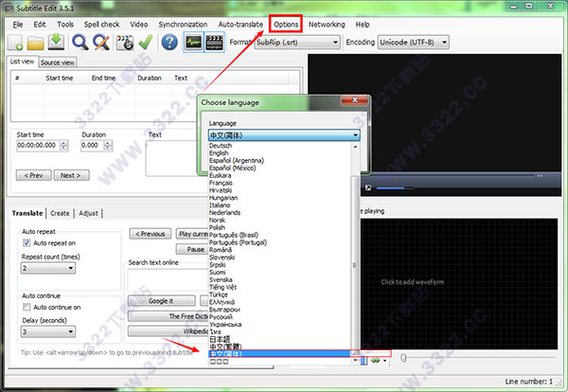Click the video progress bar
Screen dimensions: 568x392
point(453,176)
